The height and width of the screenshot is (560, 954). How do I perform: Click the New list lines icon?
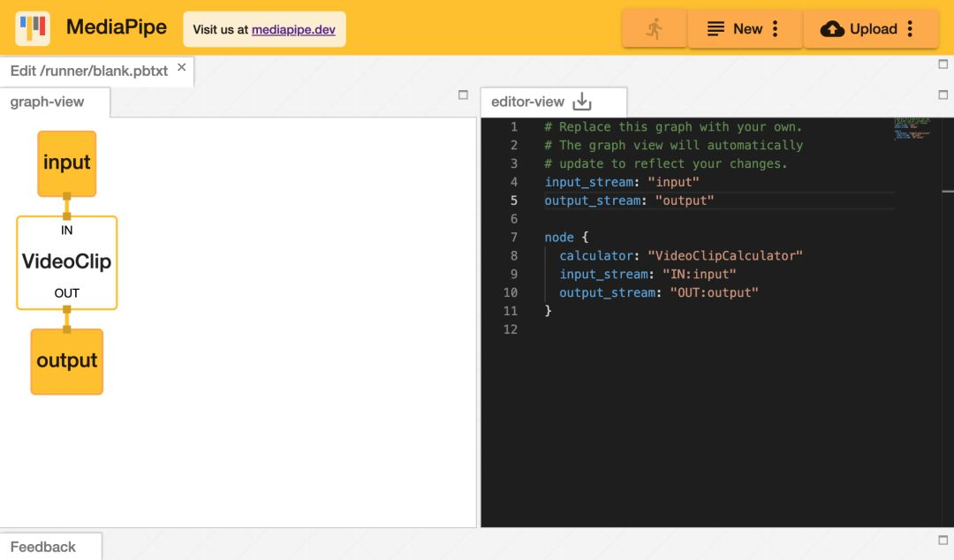coord(715,28)
